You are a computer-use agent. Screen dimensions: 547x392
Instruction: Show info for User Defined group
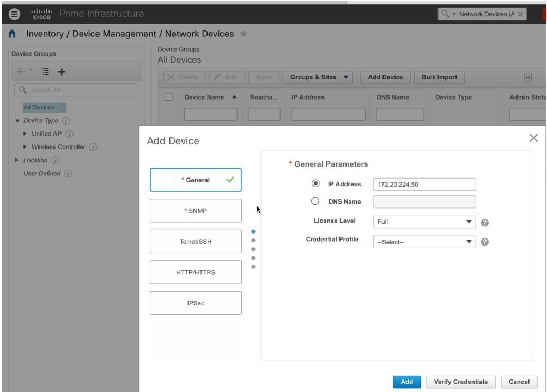(x=69, y=174)
